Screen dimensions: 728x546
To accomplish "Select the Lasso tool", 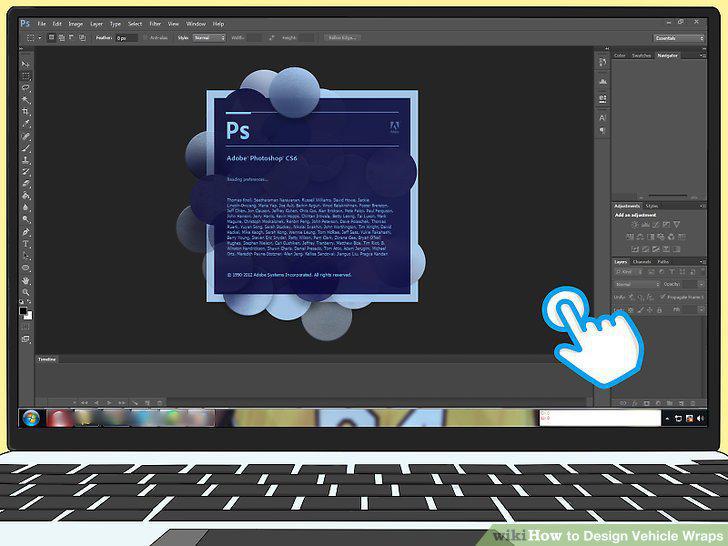I will point(26,88).
